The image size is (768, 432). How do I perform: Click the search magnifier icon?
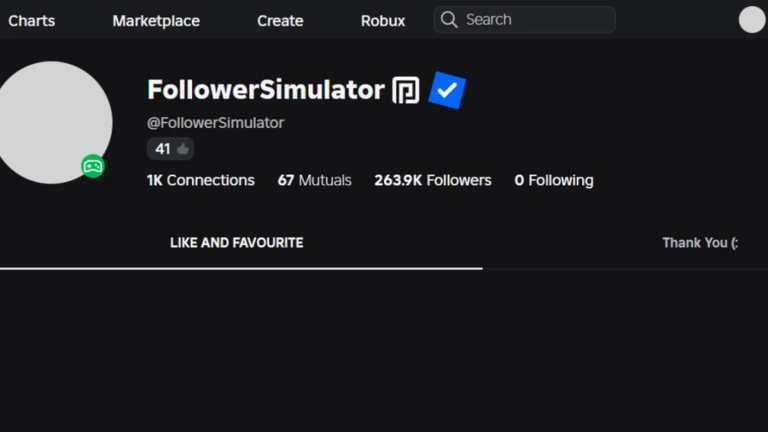(x=450, y=20)
